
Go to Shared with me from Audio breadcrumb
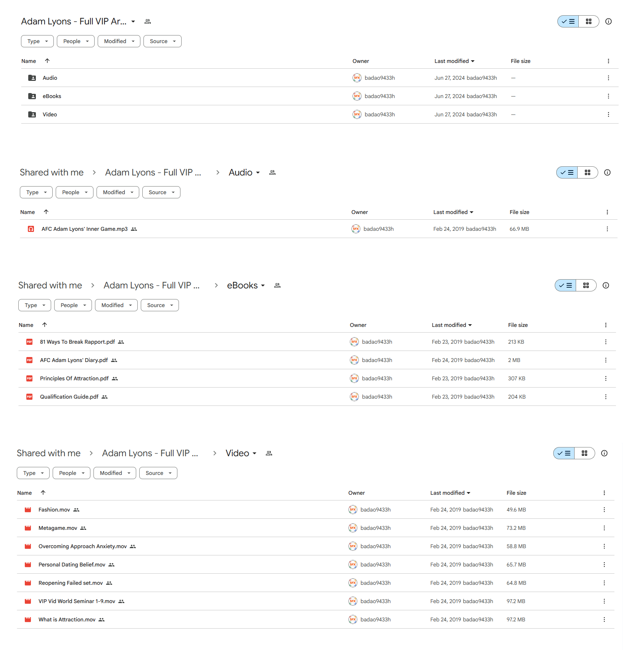pyautogui.click(x=52, y=172)
